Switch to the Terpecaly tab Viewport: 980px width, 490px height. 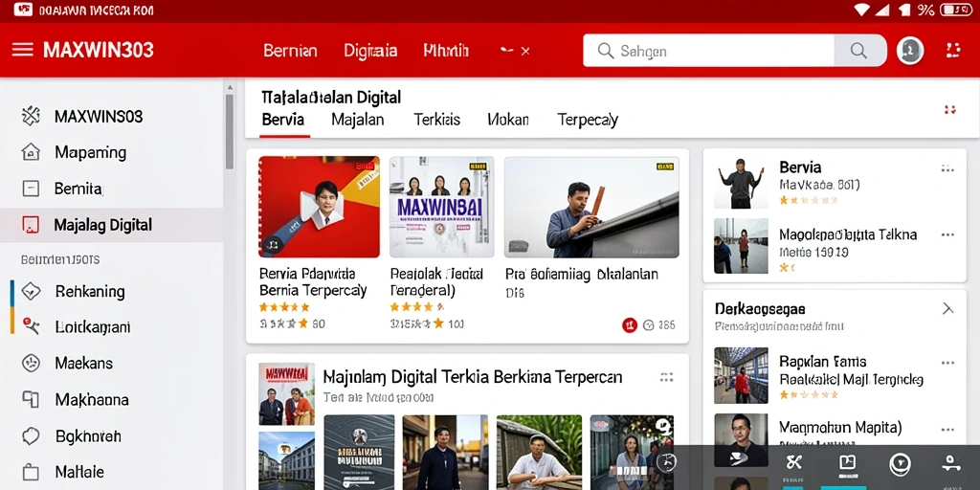click(x=588, y=120)
